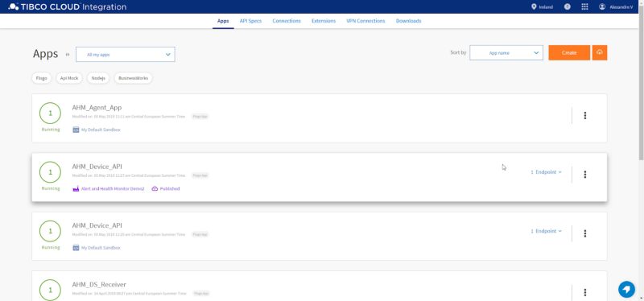644x301 pixels.
Task: Click the Alexandre V user name
Action: pyautogui.click(x=621, y=7)
